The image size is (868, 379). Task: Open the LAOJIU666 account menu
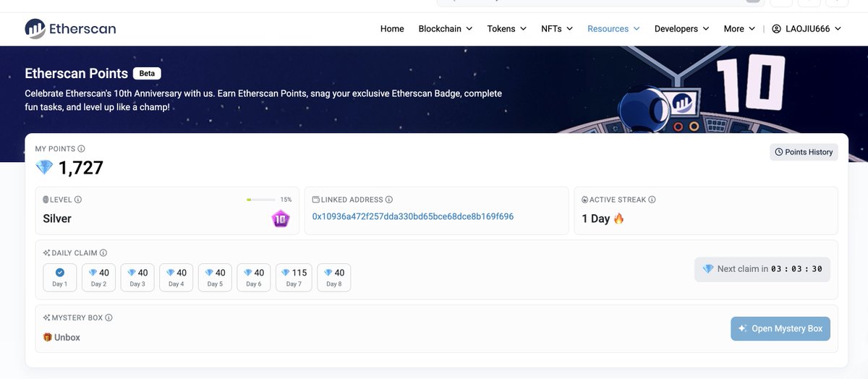click(807, 29)
